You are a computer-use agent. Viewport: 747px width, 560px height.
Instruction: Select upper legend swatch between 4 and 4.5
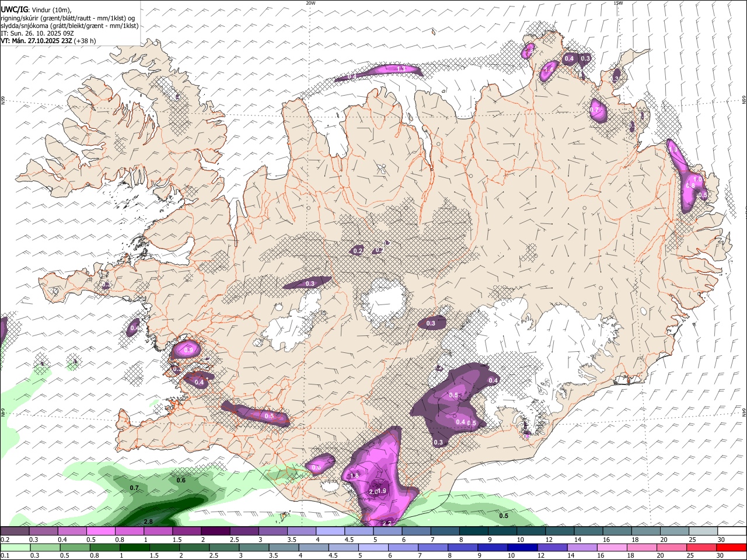330,531
